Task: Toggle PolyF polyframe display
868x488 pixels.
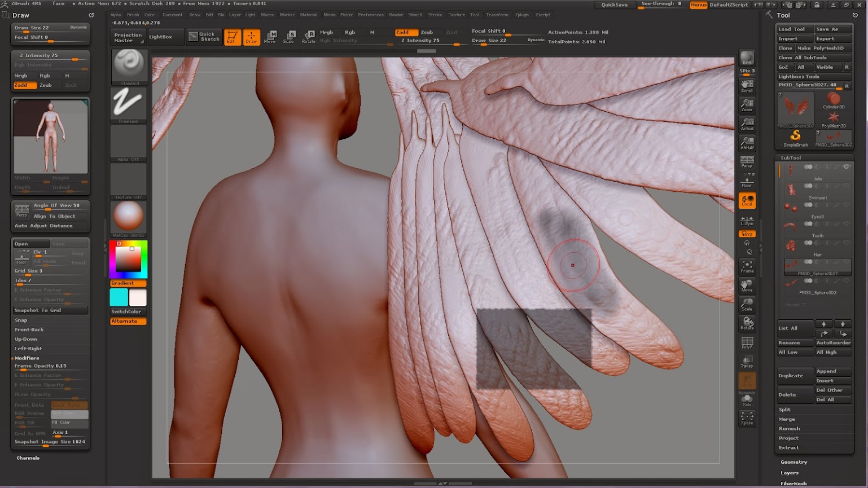Action: click(x=747, y=342)
